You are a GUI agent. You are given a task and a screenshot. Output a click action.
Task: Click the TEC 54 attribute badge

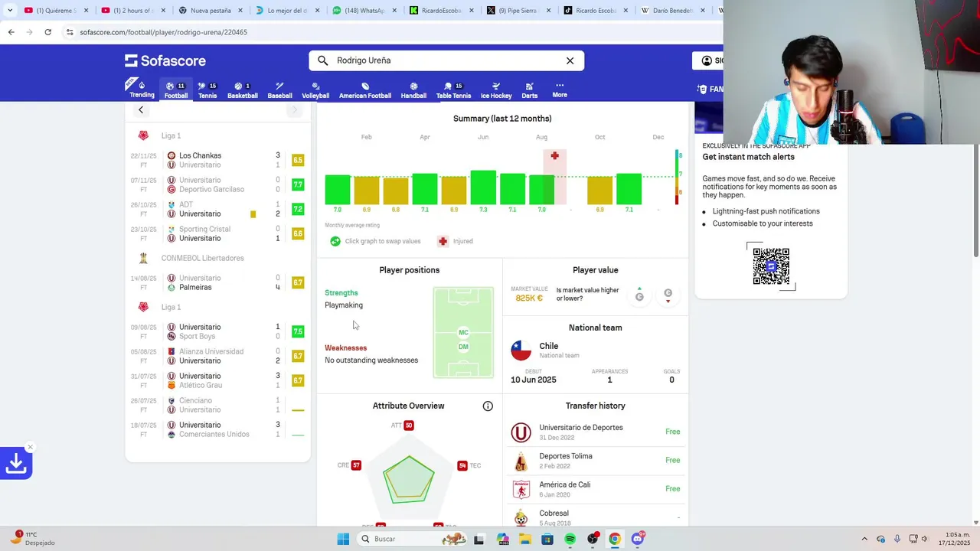pyautogui.click(x=462, y=465)
